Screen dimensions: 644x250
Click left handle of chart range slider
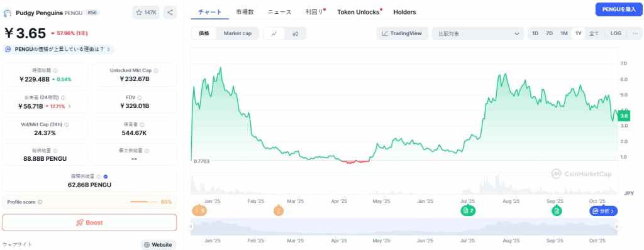[191, 227]
